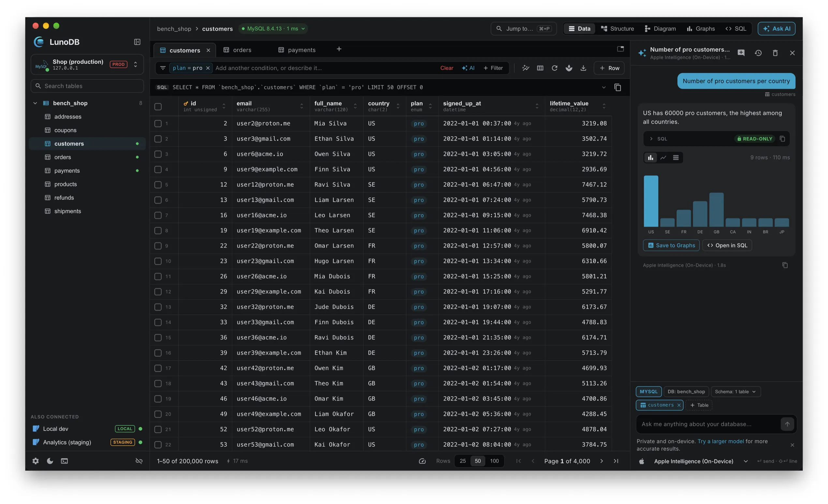Switch to the Structure view

pos(617,29)
